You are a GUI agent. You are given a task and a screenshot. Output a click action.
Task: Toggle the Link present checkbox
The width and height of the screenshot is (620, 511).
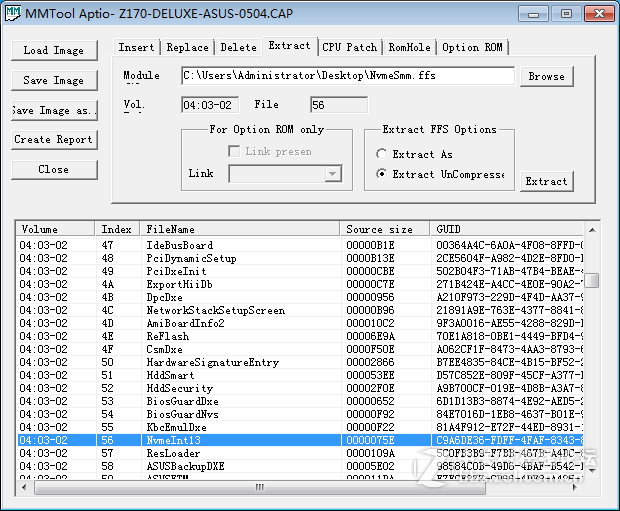click(x=234, y=152)
